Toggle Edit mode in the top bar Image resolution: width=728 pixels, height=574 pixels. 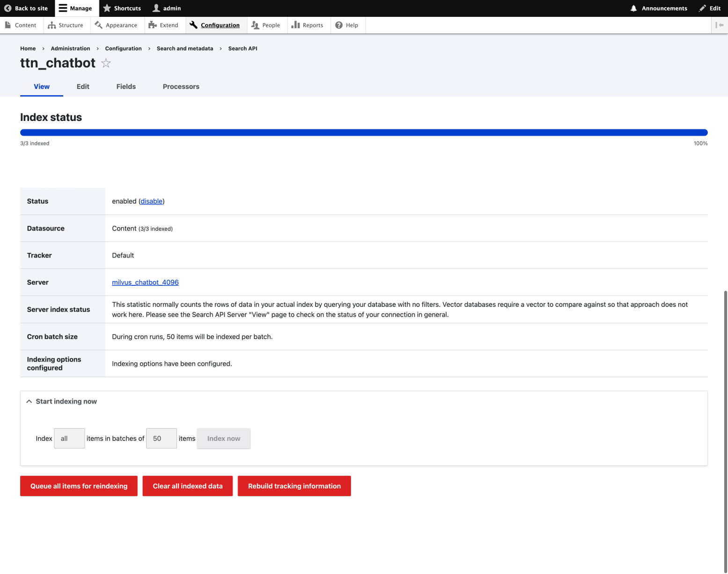701,8
